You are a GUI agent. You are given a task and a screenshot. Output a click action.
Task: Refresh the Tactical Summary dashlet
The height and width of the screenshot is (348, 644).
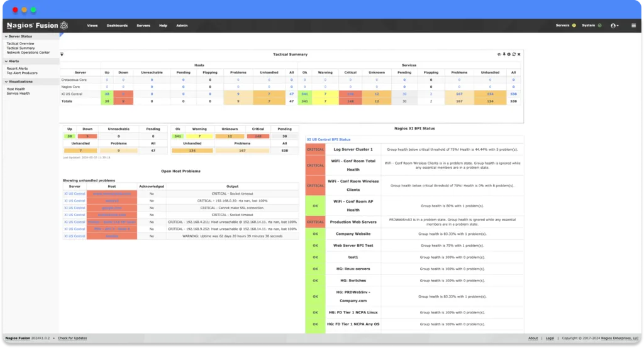tap(514, 54)
